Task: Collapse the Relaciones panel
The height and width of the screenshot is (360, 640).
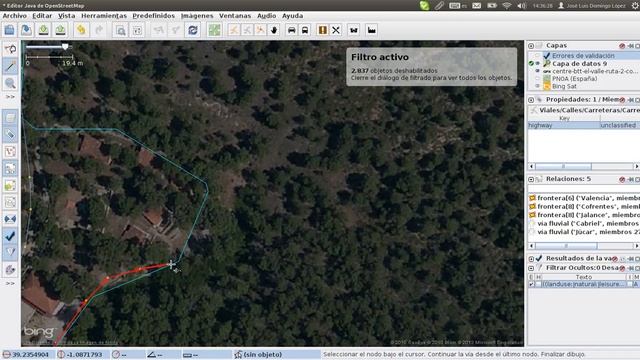Action: click(x=531, y=179)
